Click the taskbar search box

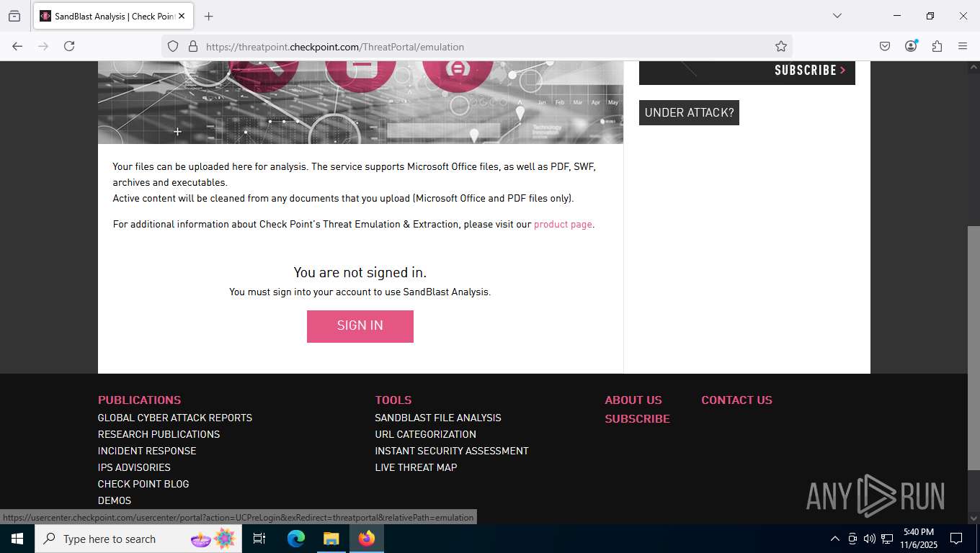click(138, 539)
